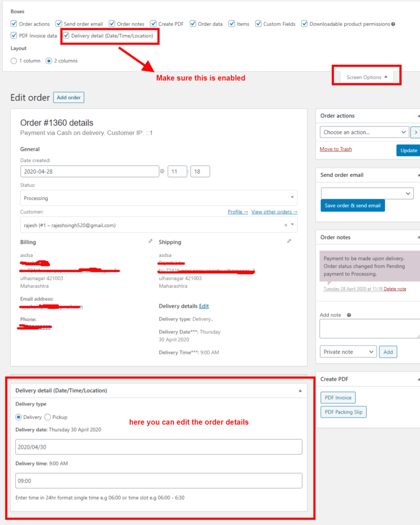
Task: Toggle the Delivery detail (Date/Time/Location) checkbox
Action: [66, 36]
